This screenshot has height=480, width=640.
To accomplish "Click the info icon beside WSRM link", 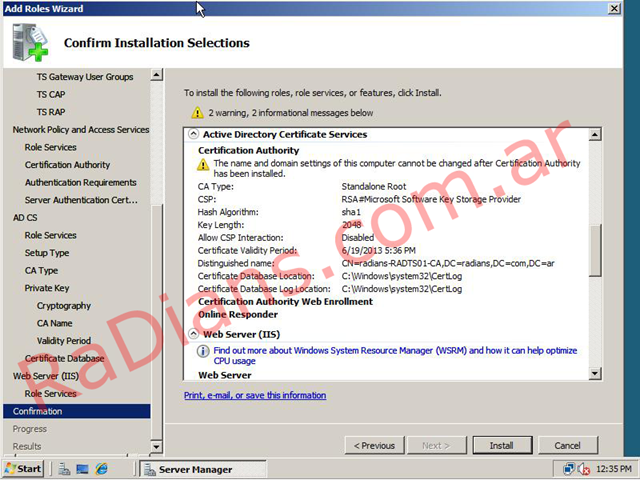I will click(x=204, y=352).
